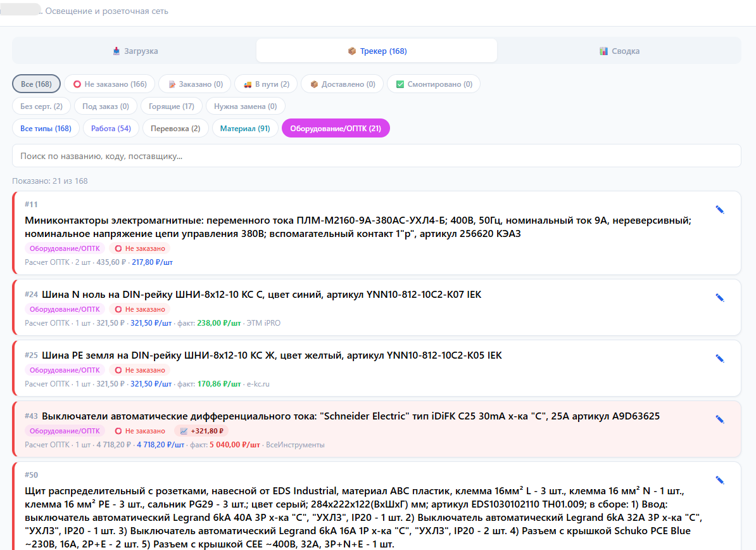This screenshot has width=756, height=550.
Task: Filter by type Работа (54)
Action: coord(111,129)
